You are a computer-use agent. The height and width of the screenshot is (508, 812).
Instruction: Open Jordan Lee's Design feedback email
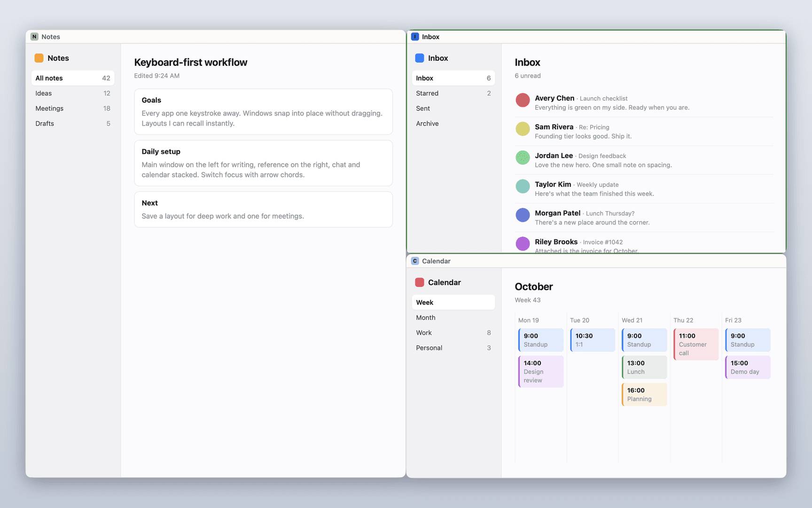pyautogui.click(x=644, y=160)
